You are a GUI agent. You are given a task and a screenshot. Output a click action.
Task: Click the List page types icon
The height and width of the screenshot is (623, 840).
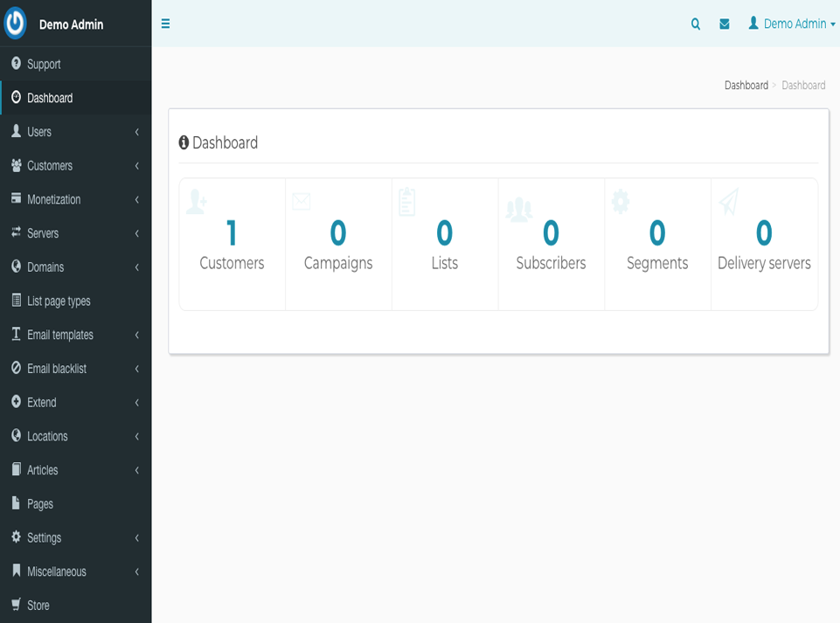click(x=16, y=301)
